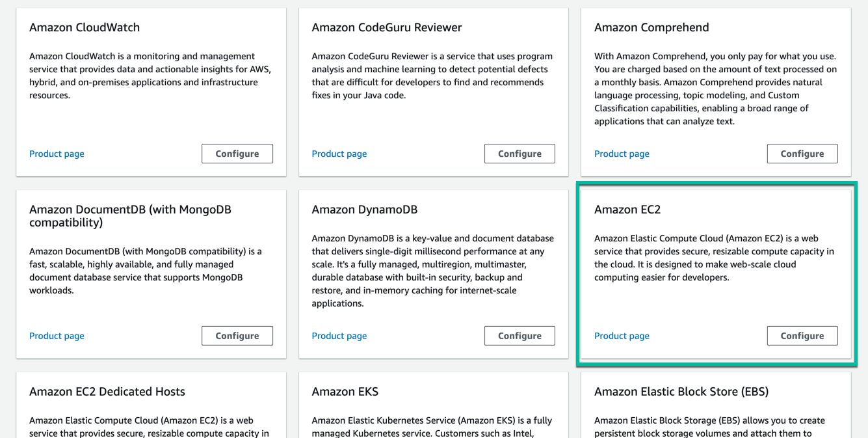The height and width of the screenshot is (438, 868).
Task: Click the Amazon CloudWatch card heading
Action: pyautogui.click(x=85, y=27)
